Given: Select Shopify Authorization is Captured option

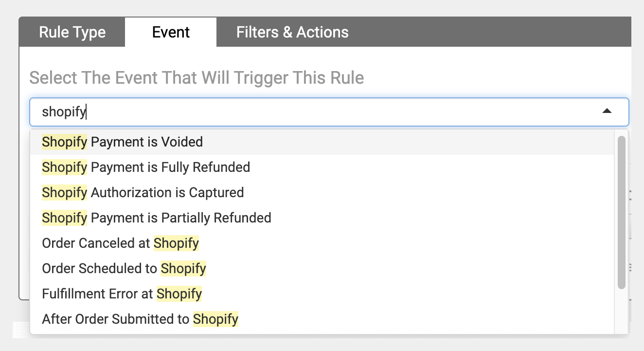Looking at the screenshot, I should point(322,193).
